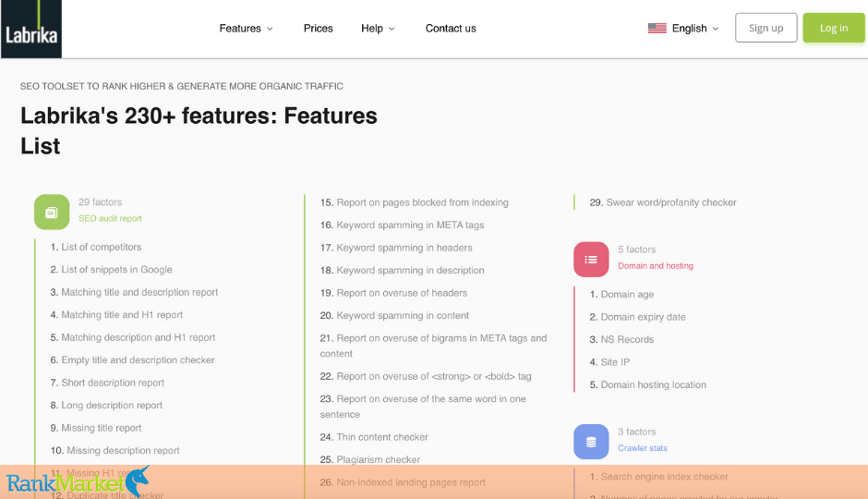
Task: Expand the Help menu chevron
Action: click(x=392, y=29)
